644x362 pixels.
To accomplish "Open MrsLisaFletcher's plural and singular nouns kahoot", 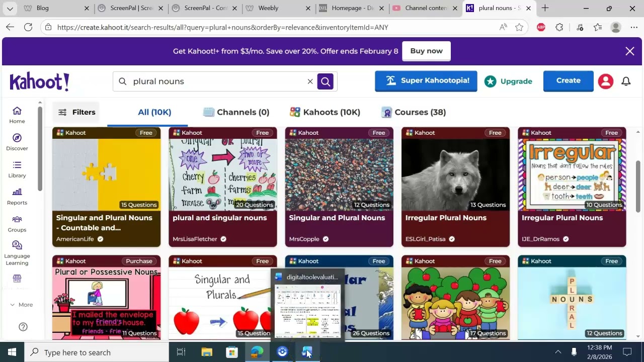I will pos(222,187).
